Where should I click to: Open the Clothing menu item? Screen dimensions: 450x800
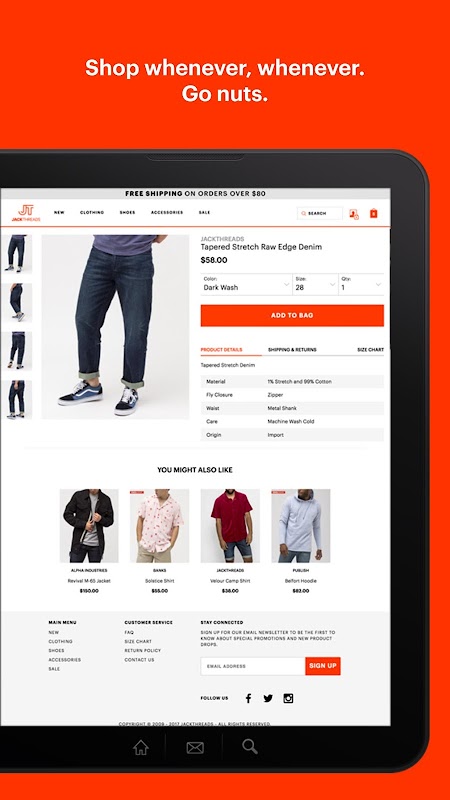92,212
